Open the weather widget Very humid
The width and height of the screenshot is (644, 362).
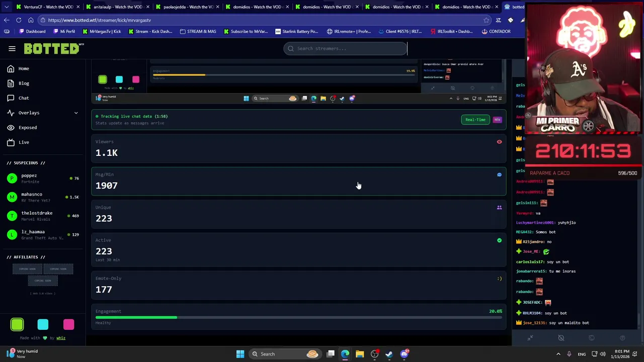tap(21, 354)
